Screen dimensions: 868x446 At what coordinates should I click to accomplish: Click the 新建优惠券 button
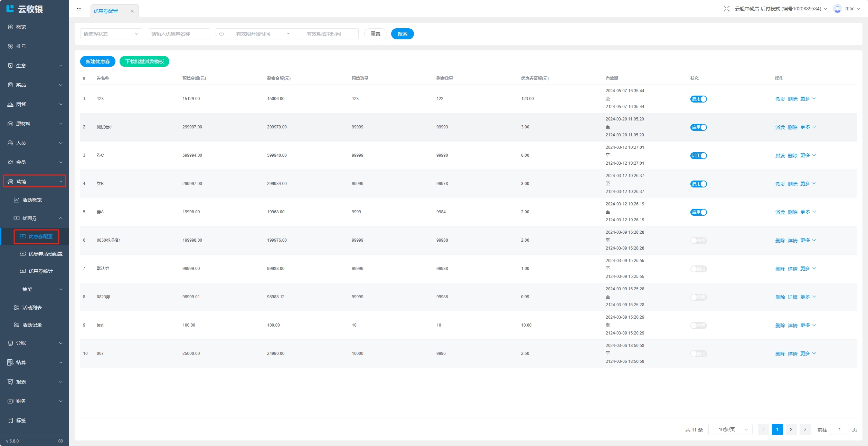click(x=97, y=61)
